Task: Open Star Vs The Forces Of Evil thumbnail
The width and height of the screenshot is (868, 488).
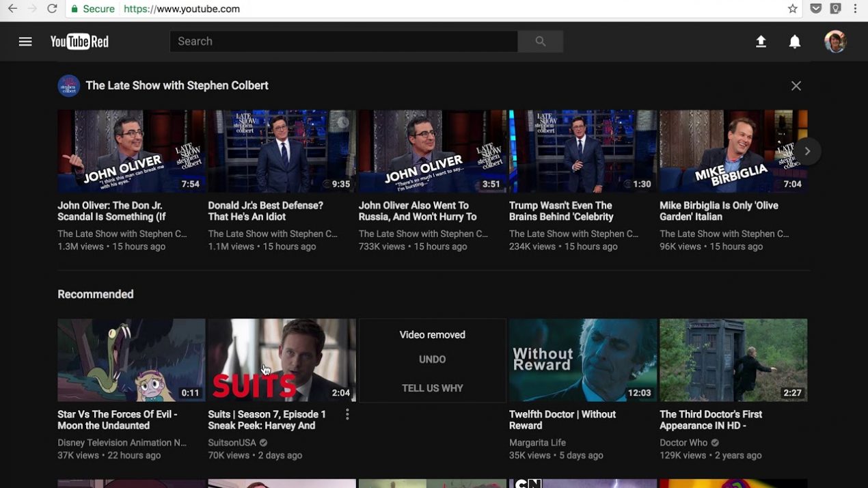Action: point(131,360)
